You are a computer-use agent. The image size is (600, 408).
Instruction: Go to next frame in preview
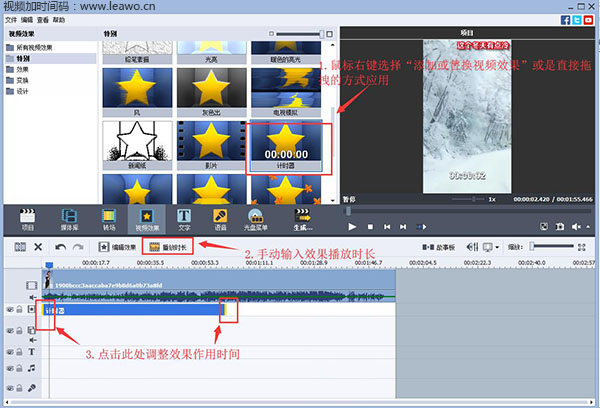tap(403, 227)
